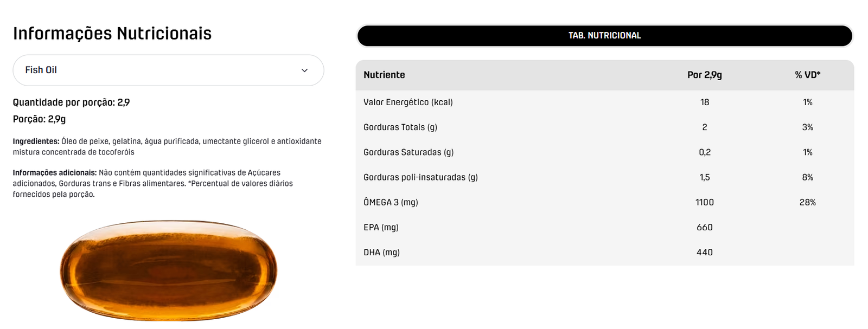
Task: Select the DHA (mg) row
Action: tap(604, 252)
